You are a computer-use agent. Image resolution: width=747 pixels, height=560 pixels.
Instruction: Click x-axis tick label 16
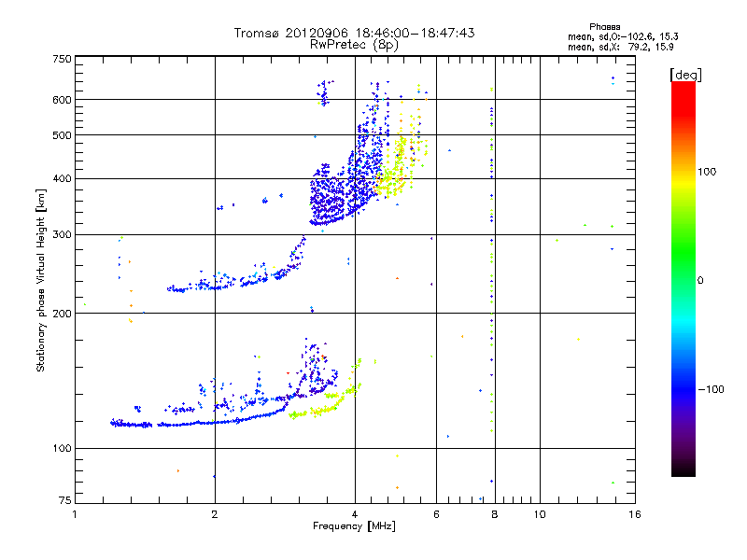(635, 514)
